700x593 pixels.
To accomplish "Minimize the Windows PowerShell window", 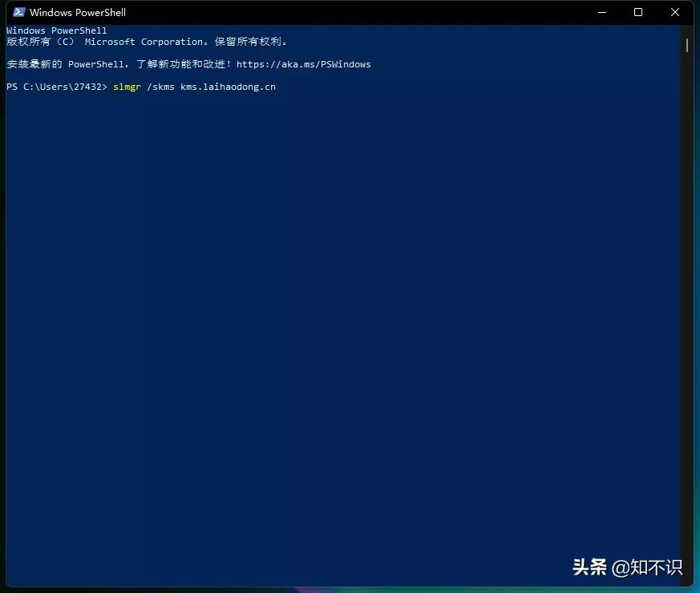I will pyautogui.click(x=602, y=12).
